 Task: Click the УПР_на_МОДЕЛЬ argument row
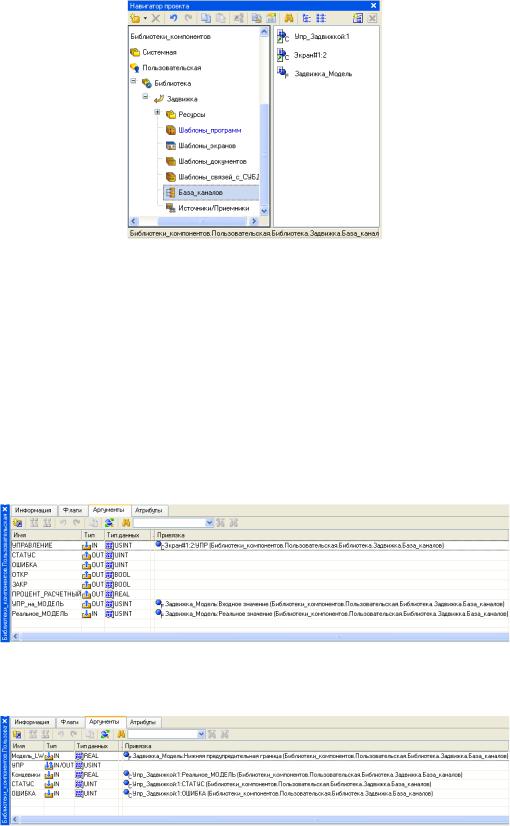pyautogui.click(x=260, y=604)
